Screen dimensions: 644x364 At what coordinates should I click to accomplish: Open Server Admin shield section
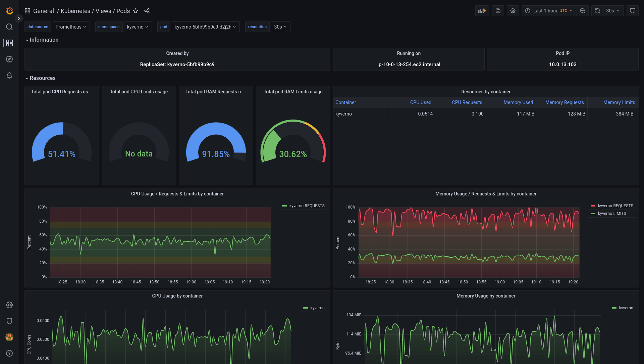pyautogui.click(x=9, y=321)
